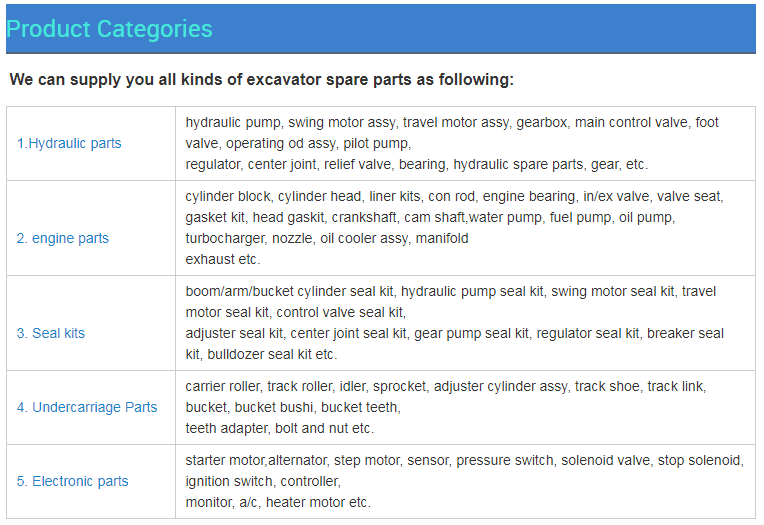Image resolution: width=764 pixels, height=525 pixels.
Task: Click the line 'teeth adapter, bolt and nut etc.'
Action: pos(280,428)
